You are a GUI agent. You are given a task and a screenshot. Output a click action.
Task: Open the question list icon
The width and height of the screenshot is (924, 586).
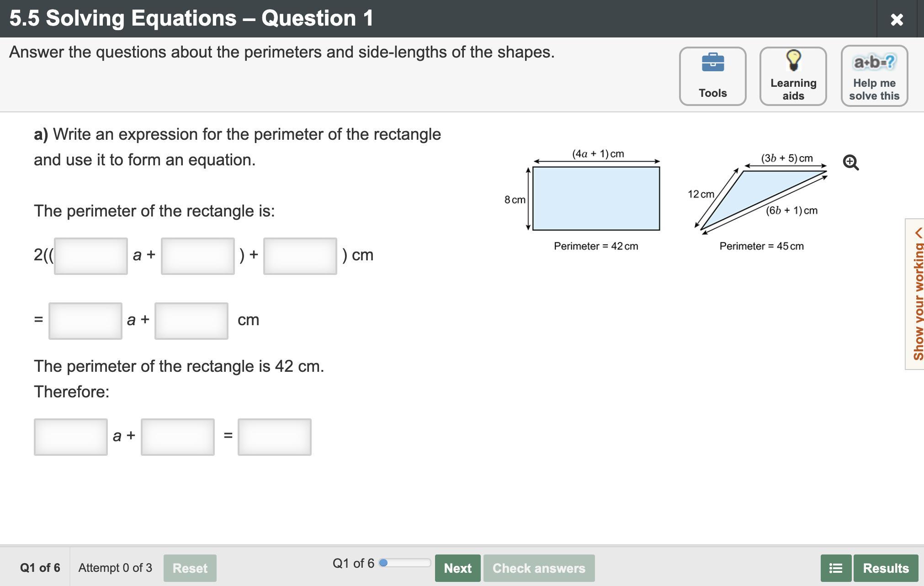point(836,568)
